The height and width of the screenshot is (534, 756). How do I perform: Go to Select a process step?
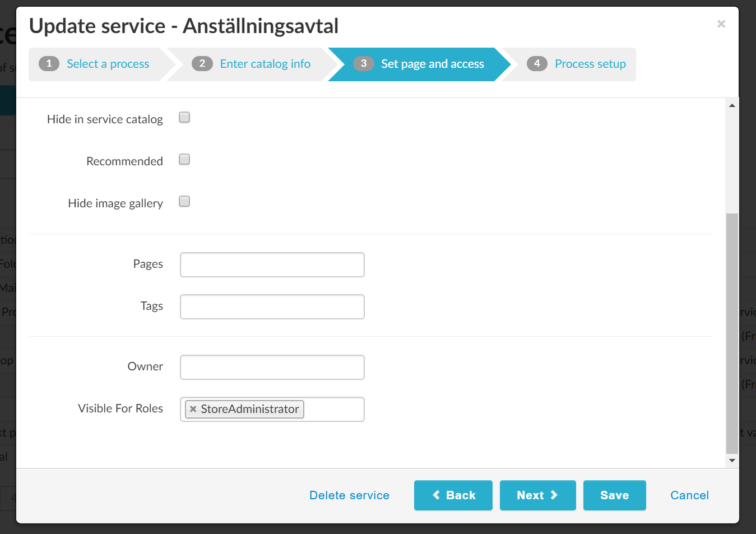tap(108, 64)
